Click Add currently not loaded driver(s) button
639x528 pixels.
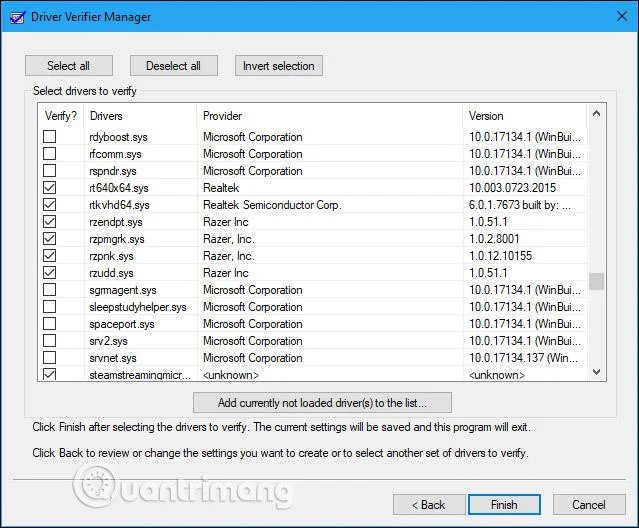(x=322, y=403)
